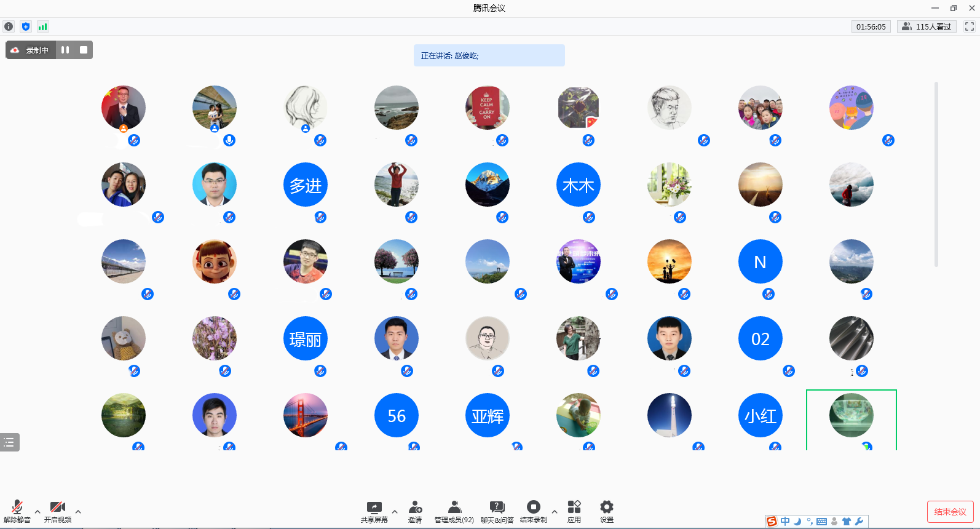Click the meeting info icon

pyautogui.click(x=9, y=26)
